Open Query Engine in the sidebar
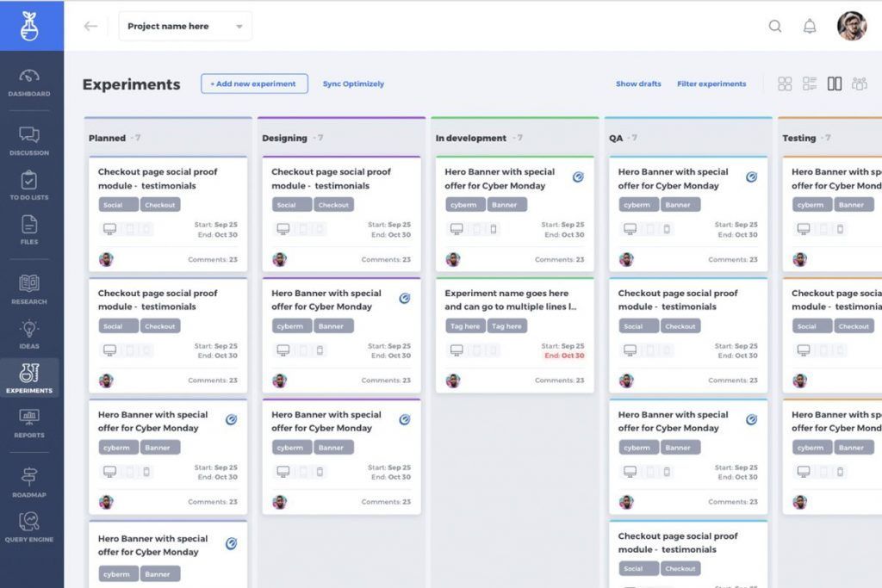This screenshot has height=588, width=882. [29, 527]
